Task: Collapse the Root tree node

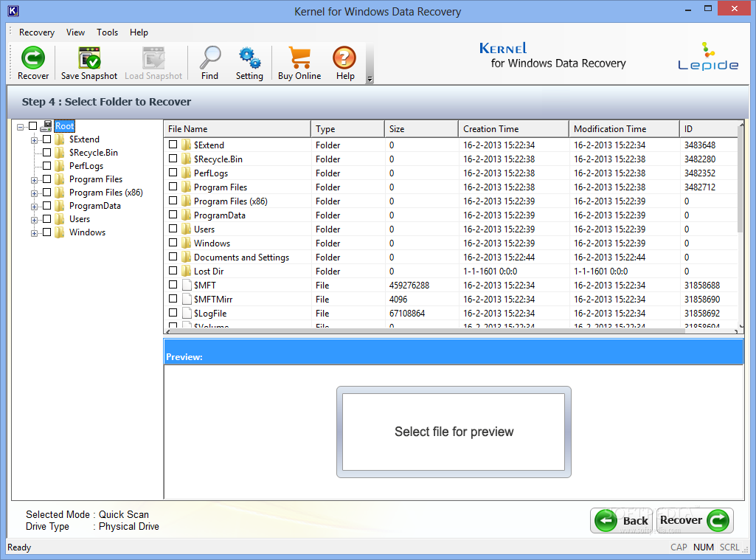Action: [x=20, y=127]
